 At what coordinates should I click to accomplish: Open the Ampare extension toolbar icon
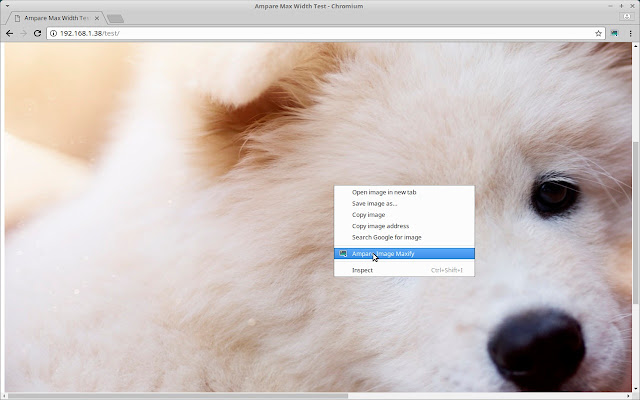tap(614, 33)
